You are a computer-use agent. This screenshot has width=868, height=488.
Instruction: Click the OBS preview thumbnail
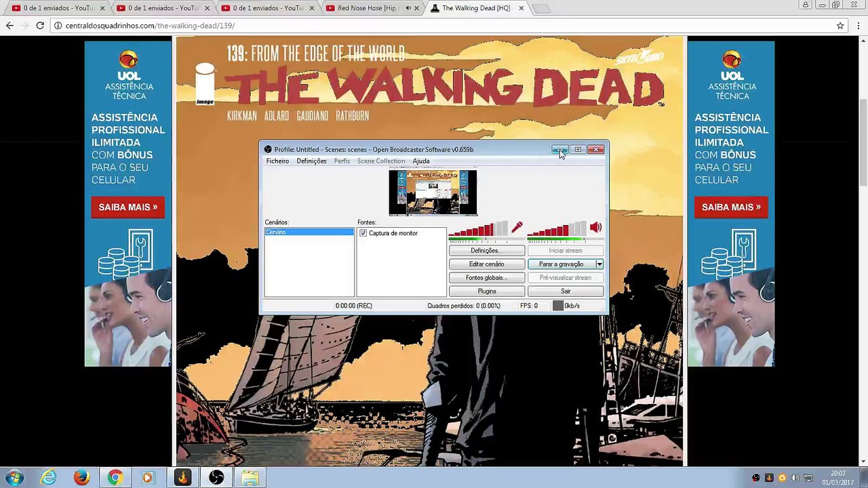click(433, 192)
